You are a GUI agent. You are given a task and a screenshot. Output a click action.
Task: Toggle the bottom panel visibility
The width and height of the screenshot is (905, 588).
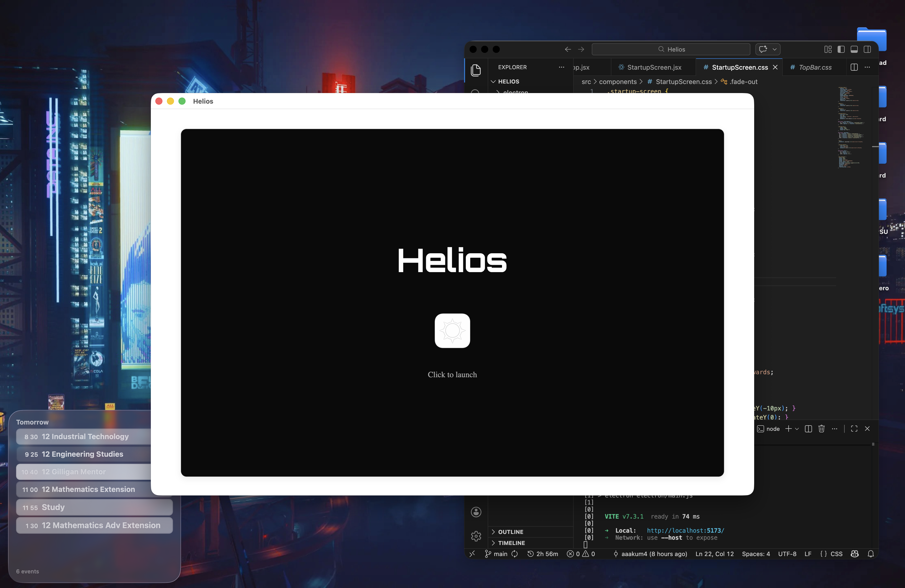[854, 50]
